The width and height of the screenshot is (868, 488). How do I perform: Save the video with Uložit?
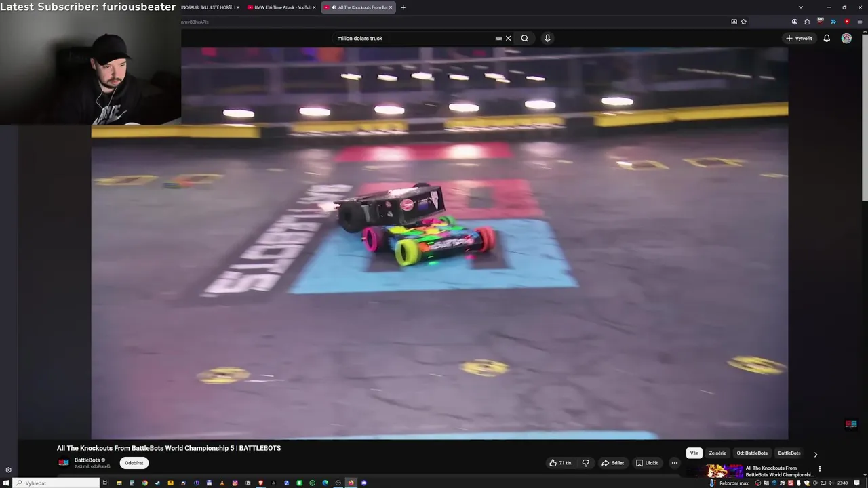click(x=647, y=463)
